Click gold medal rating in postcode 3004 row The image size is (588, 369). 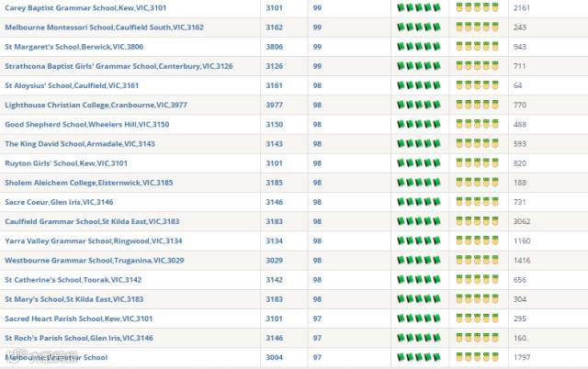coord(477,357)
